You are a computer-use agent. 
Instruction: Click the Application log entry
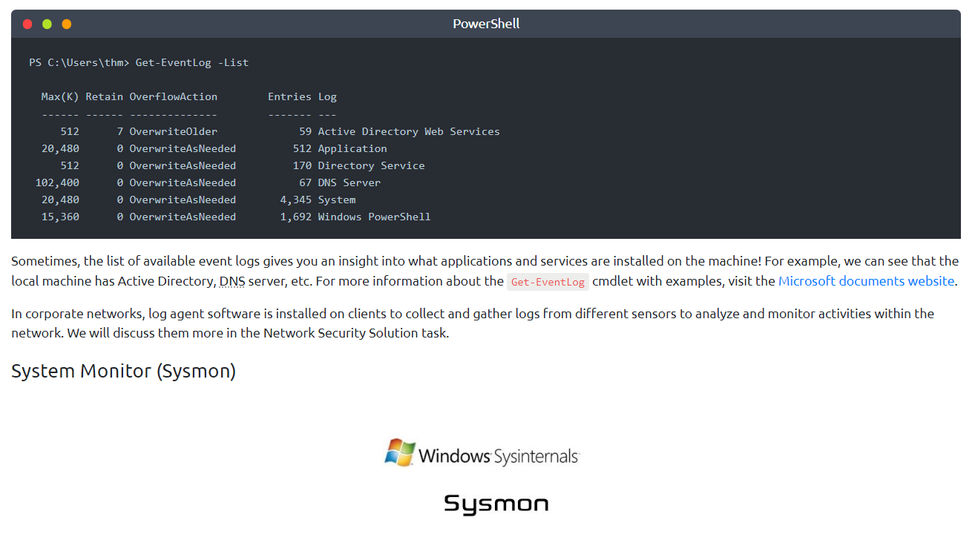pos(352,148)
